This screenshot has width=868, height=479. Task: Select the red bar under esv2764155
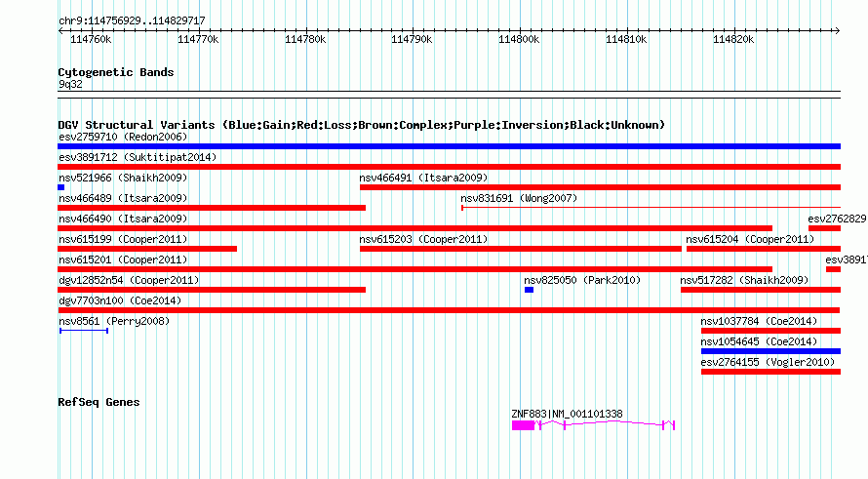tap(770, 372)
